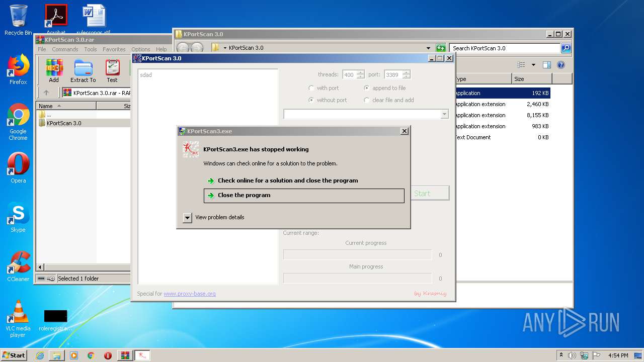The height and width of the screenshot is (362, 644).
Task: Click the Search KPortScan 3.0 field
Action: click(x=505, y=48)
